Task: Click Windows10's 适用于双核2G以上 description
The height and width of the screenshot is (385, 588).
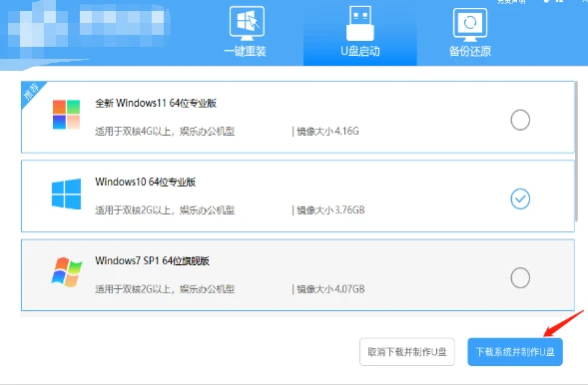Action: (165, 210)
